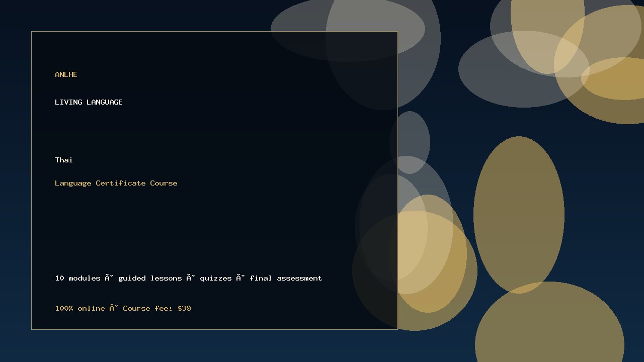This screenshot has width=644, height=362.
Task: Select the 100% online course fee line
Action: tap(123, 308)
